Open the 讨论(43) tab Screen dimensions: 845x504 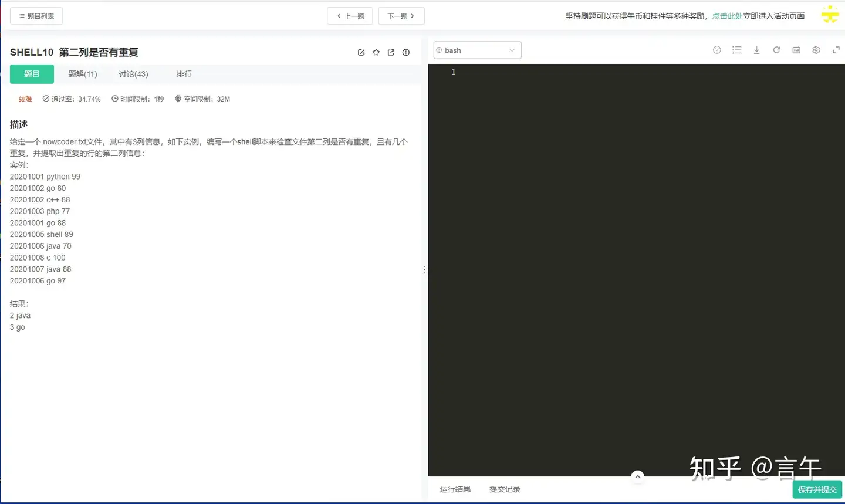click(x=133, y=74)
